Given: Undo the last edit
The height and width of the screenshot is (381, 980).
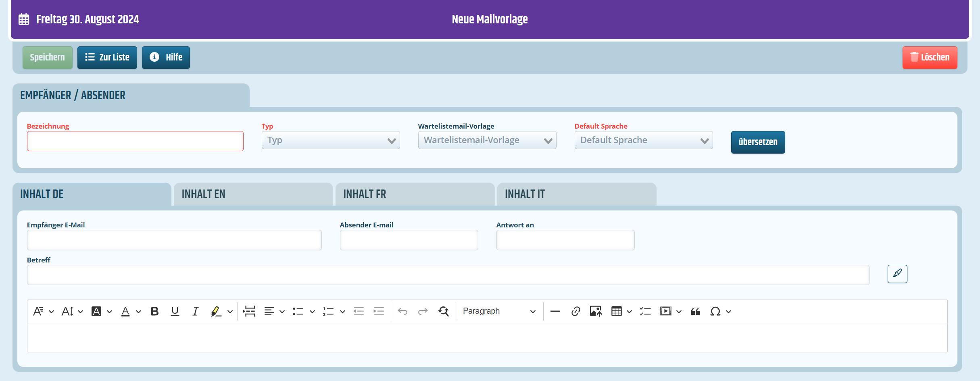Looking at the screenshot, I should [x=402, y=311].
